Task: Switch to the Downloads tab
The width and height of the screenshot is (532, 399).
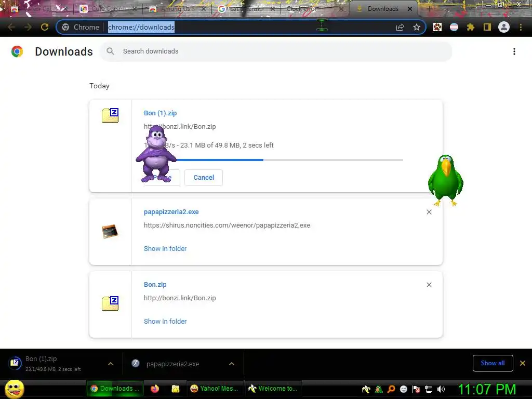Action: pos(383,9)
